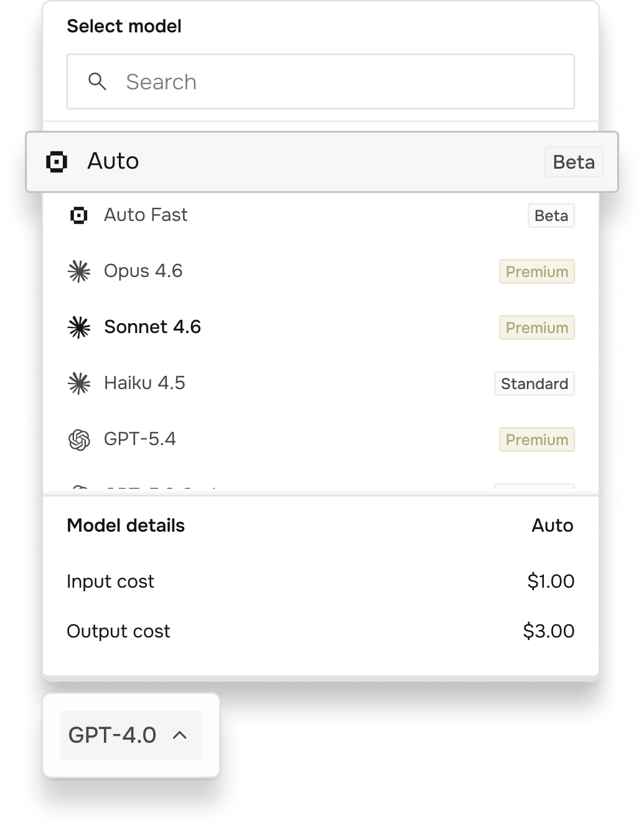The height and width of the screenshot is (828, 644).
Task: Pick the Sonnet 4.6 model
Action: (x=321, y=327)
